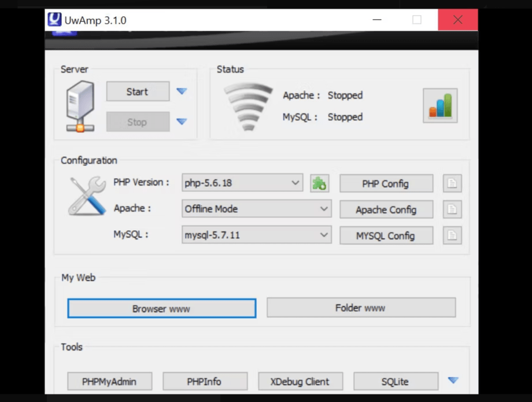Open the PHP config file document icon

452,183
